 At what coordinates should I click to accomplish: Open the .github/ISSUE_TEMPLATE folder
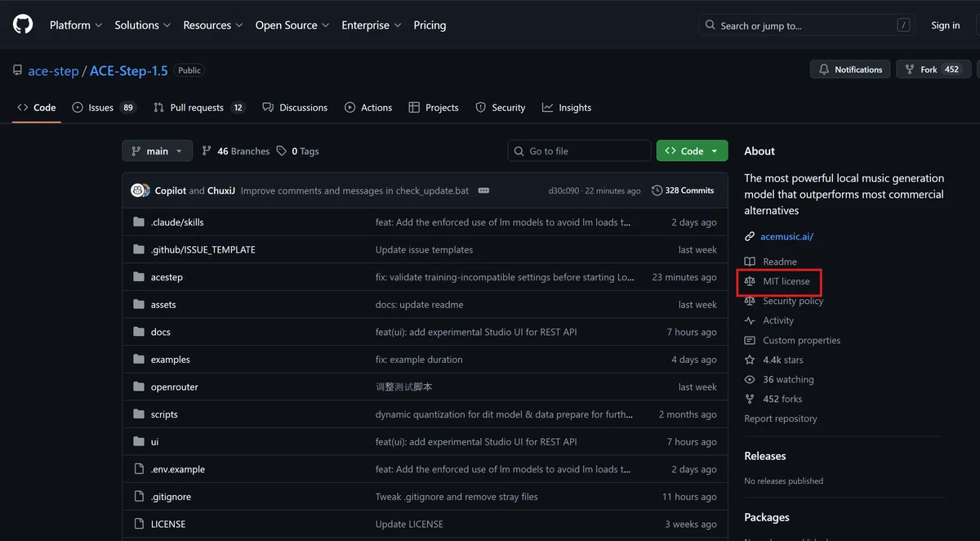203,249
